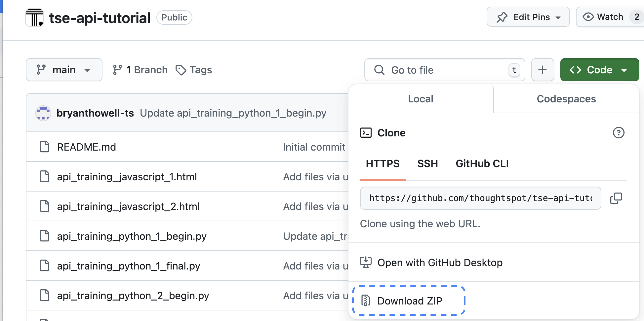
Task: Click the plus icon to create new
Action: pos(543,70)
